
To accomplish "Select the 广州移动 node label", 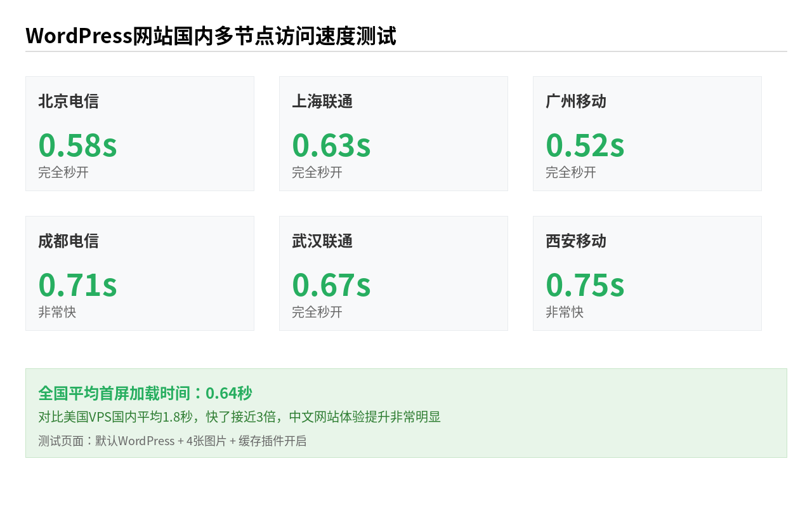I will 576,102.
